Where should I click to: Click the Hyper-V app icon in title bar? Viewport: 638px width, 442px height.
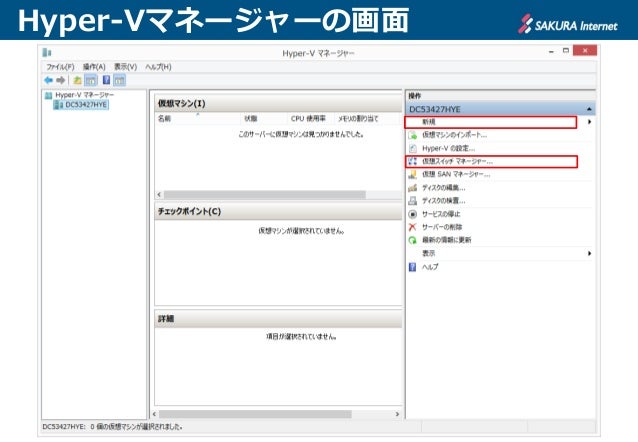point(47,52)
